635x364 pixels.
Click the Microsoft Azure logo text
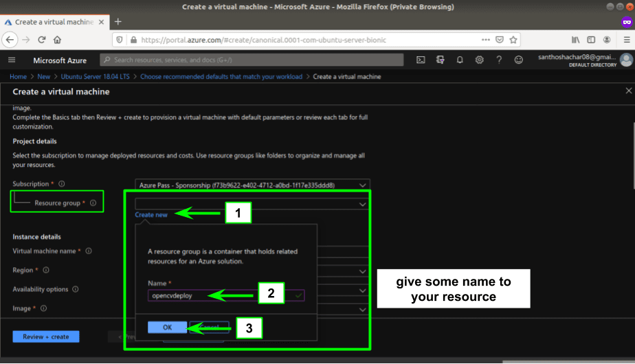tap(60, 60)
